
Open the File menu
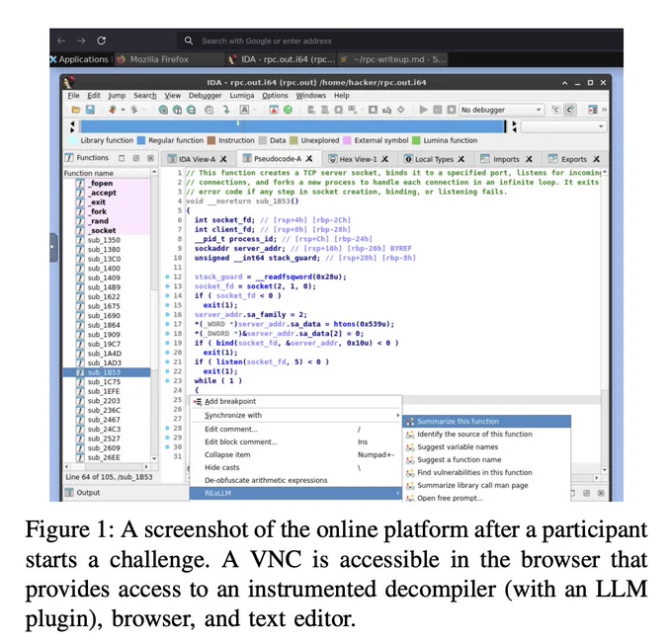point(73,96)
